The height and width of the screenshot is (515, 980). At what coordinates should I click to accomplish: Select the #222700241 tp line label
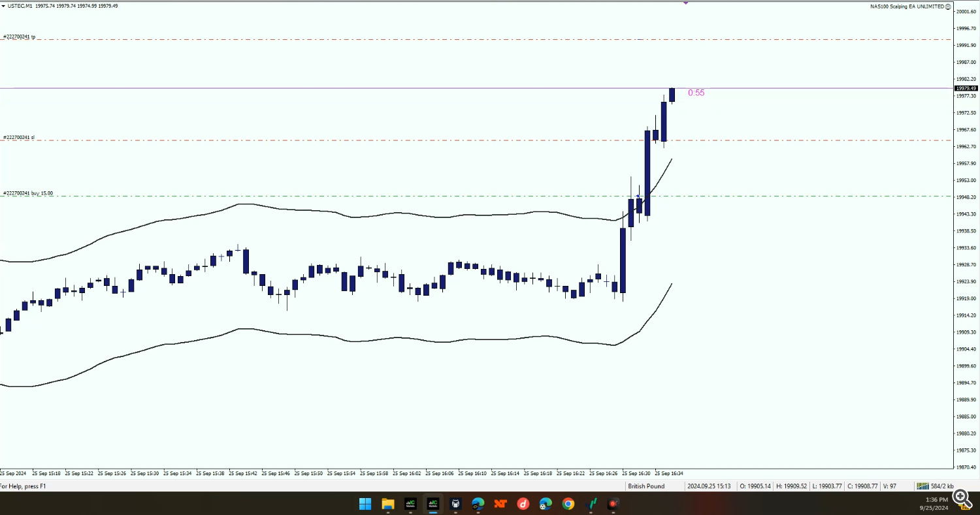pos(20,37)
